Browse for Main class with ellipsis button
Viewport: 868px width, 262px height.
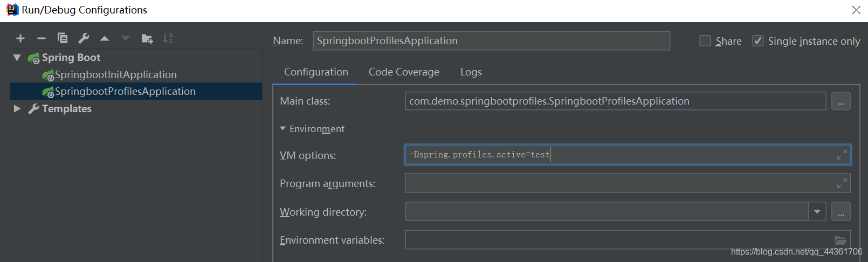click(841, 101)
